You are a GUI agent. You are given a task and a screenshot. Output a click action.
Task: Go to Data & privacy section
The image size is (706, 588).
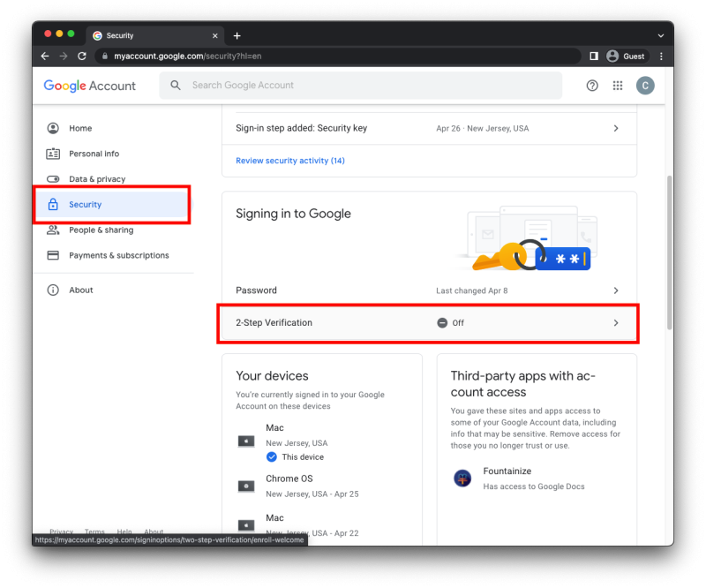(x=97, y=179)
